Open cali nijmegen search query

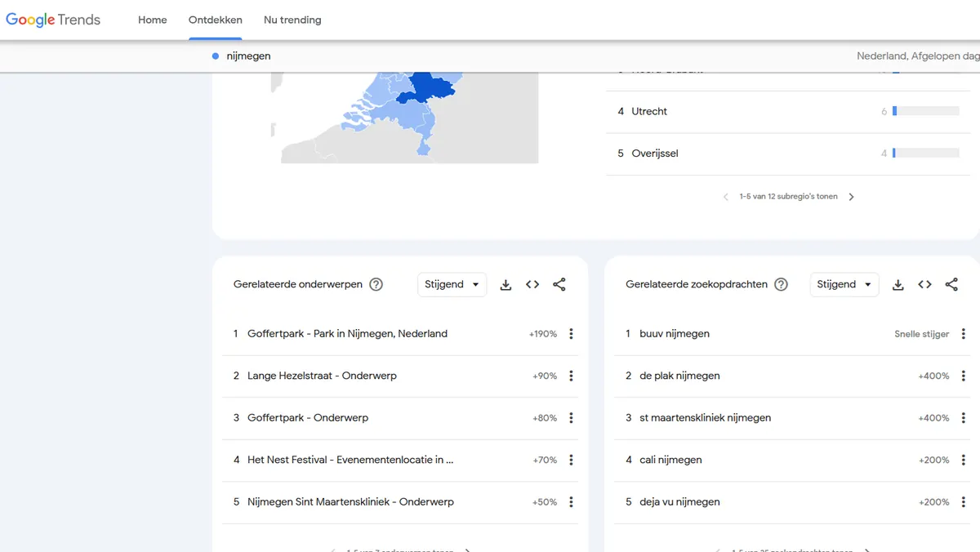click(x=670, y=461)
